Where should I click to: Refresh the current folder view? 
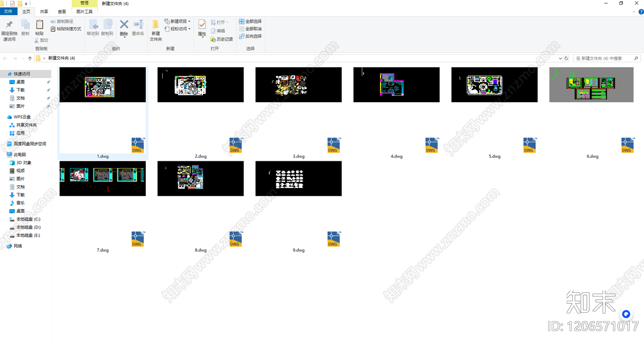coord(566,58)
